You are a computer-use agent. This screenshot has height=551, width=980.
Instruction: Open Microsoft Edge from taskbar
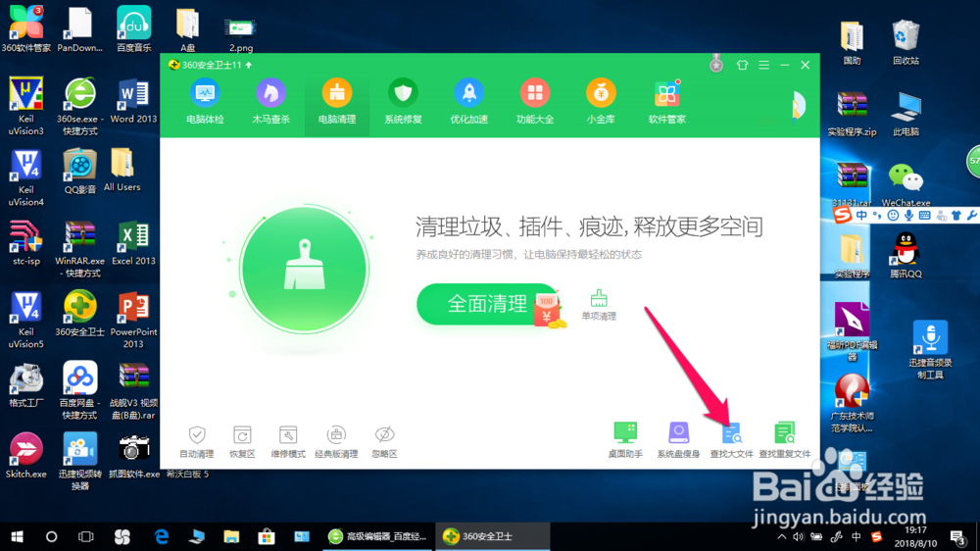pos(162,536)
